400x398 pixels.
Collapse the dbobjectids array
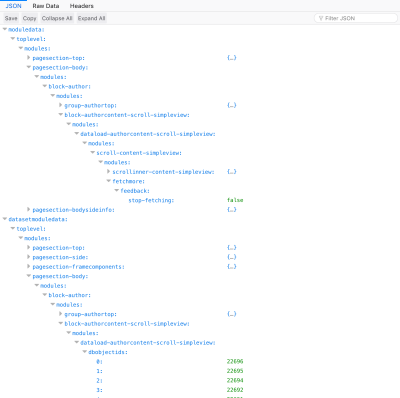[85, 352]
